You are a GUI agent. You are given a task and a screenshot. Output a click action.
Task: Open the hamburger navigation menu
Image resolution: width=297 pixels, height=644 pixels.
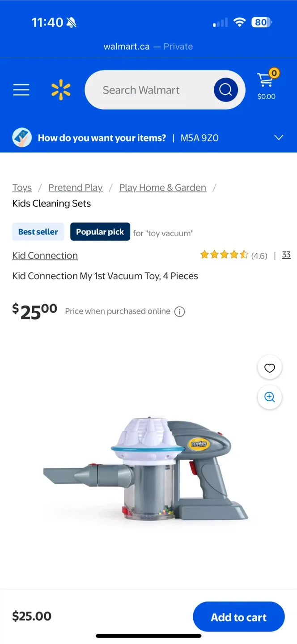point(21,89)
